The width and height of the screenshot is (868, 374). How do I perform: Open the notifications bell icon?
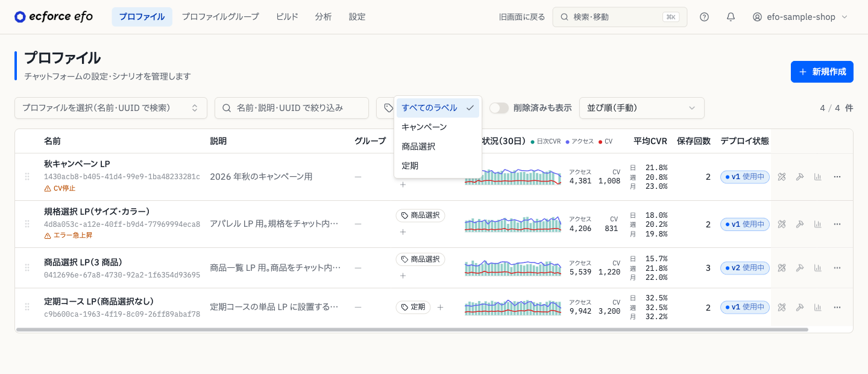point(731,17)
